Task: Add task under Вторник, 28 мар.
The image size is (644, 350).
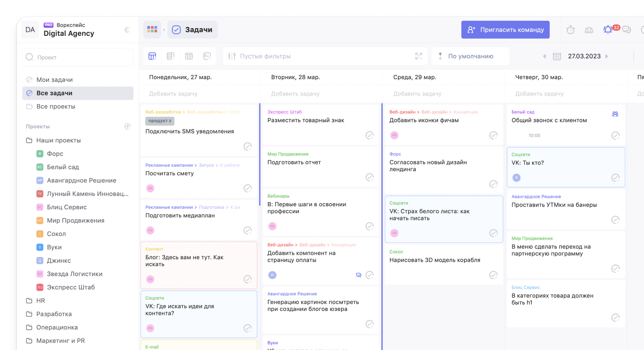Action: pyautogui.click(x=295, y=94)
